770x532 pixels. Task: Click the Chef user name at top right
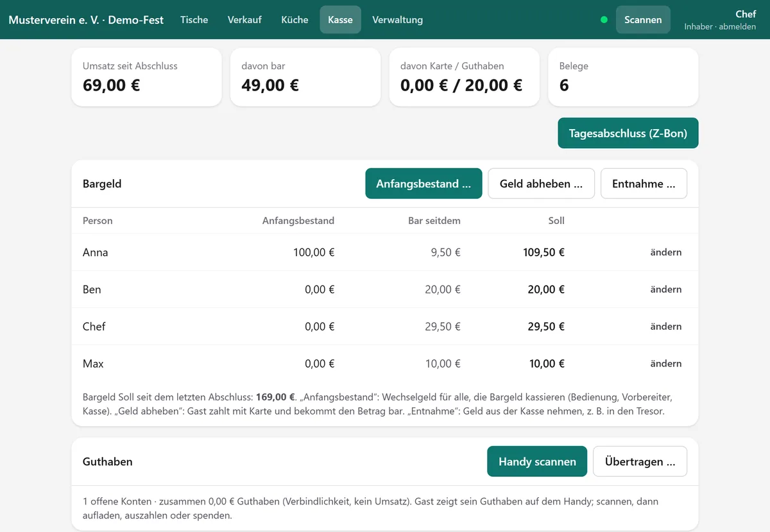746,14
